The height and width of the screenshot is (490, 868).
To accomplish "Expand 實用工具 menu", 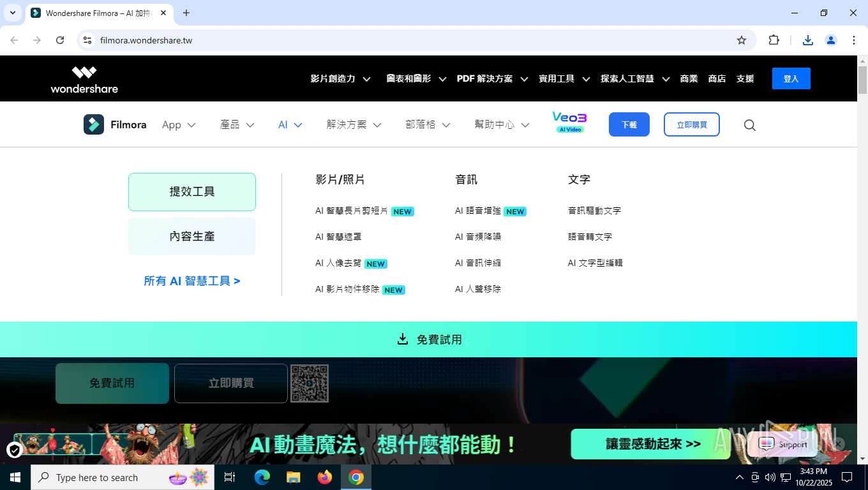I will coord(564,78).
